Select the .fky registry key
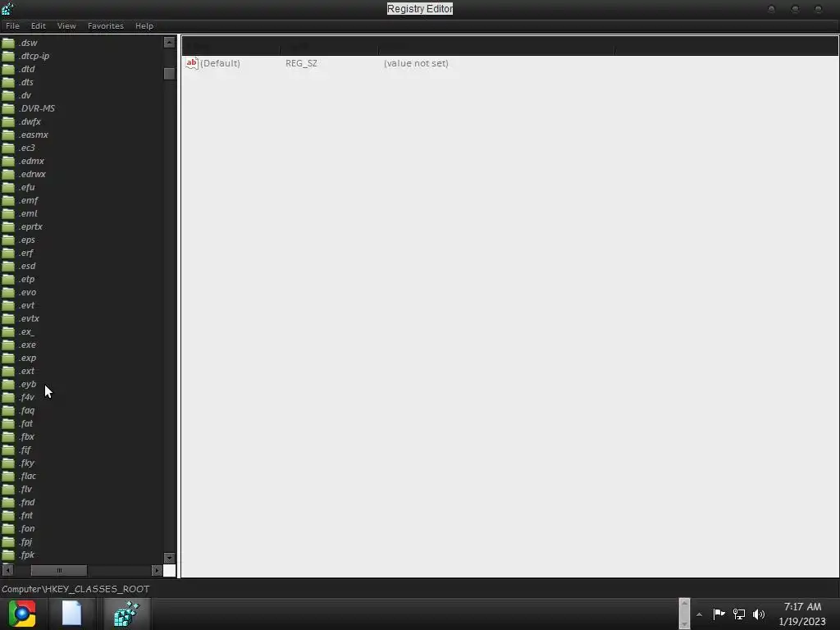 [x=27, y=463]
